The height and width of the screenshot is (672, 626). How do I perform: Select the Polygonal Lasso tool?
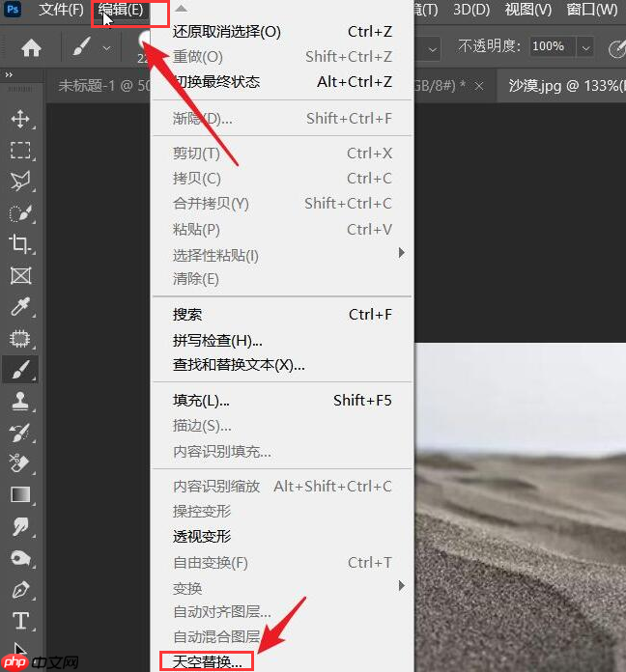pos(20,182)
